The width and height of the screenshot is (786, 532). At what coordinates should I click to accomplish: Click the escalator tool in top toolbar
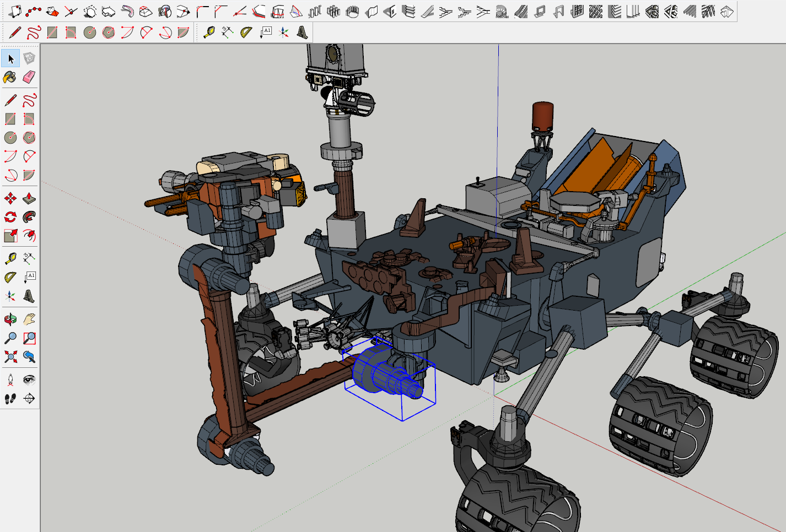coord(521,12)
